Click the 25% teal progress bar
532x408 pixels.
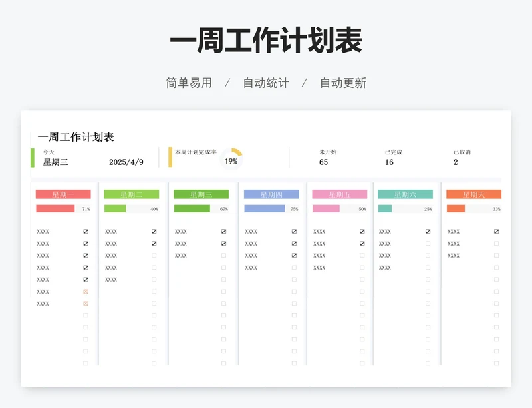[385, 208]
